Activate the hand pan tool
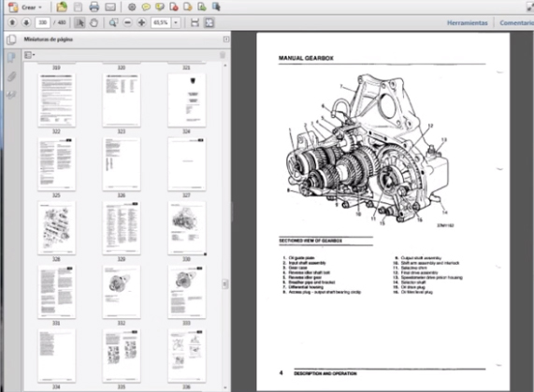Screen dimensions: 534x392 pyautogui.click(x=94, y=22)
